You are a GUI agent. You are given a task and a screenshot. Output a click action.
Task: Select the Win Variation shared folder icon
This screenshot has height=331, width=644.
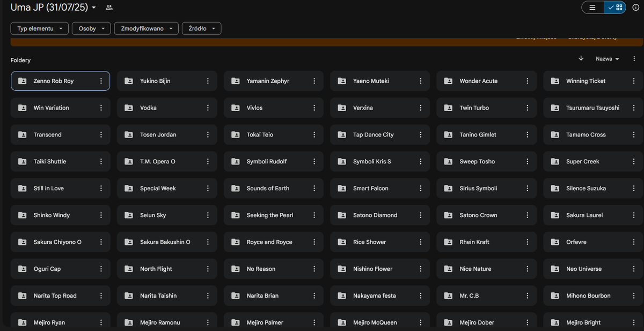click(22, 108)
